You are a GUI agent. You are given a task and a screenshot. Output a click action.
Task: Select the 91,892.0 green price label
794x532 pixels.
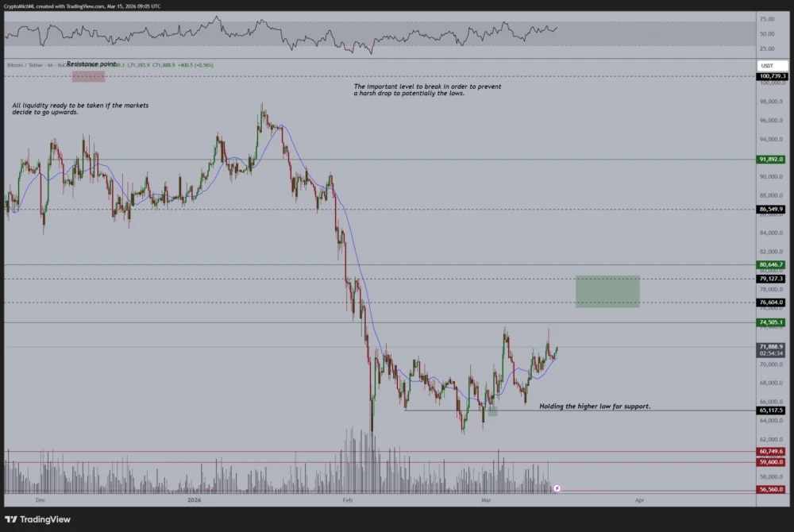point(772,159)
